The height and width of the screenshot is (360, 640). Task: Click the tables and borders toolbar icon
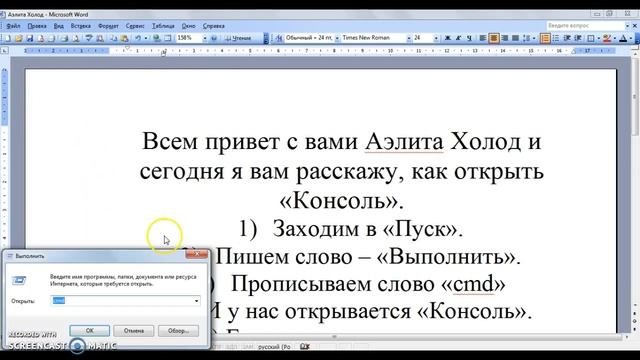(x=167, y=38)
